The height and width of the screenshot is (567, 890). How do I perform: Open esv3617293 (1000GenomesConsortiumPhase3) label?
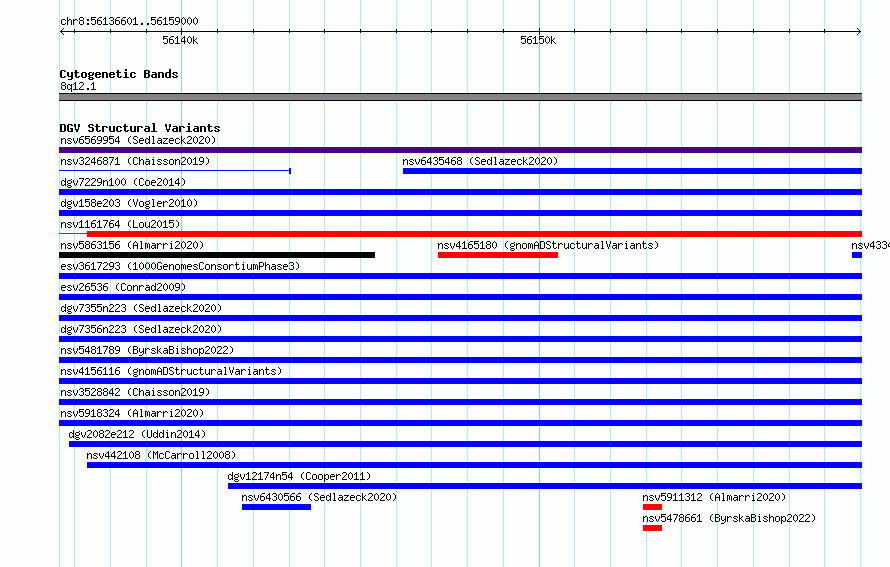click(x=180, y=266)
